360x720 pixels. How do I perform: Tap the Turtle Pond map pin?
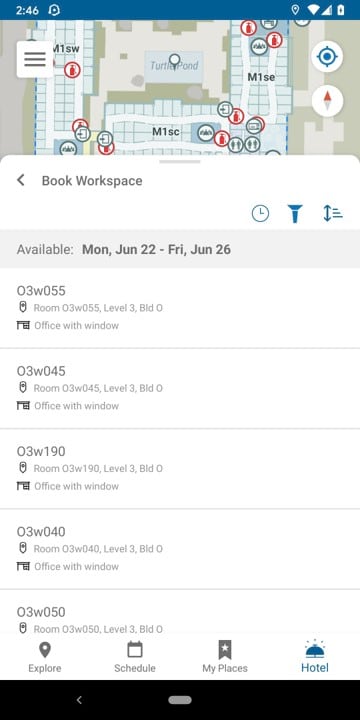pyautogui.click(x=174, y=60)
